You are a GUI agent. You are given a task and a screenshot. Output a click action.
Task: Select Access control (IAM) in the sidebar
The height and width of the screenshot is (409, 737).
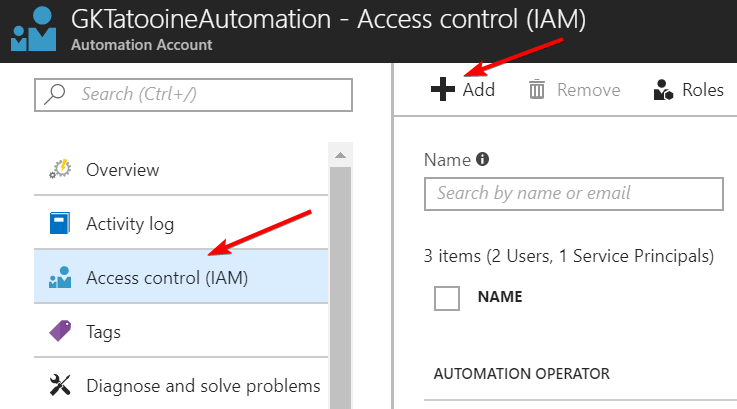(x=181, y=276)
